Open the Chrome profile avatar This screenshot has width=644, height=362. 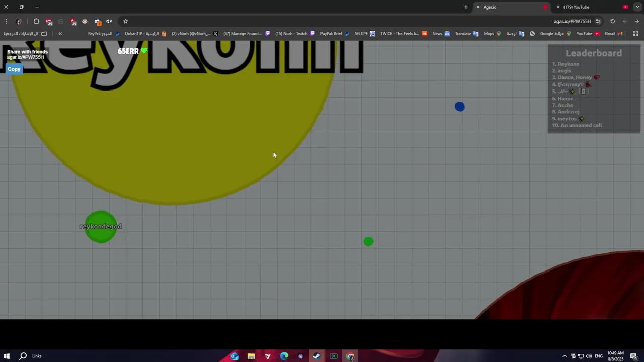tap(19, 21)
